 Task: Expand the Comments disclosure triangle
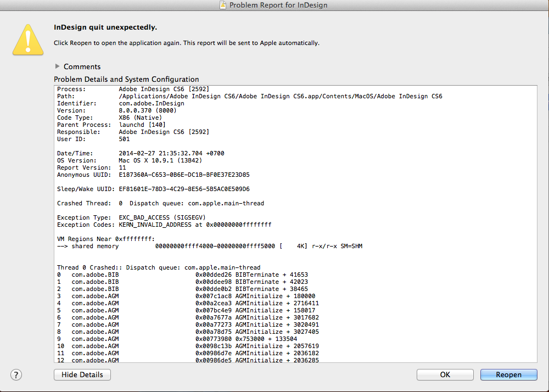(58, 66)
